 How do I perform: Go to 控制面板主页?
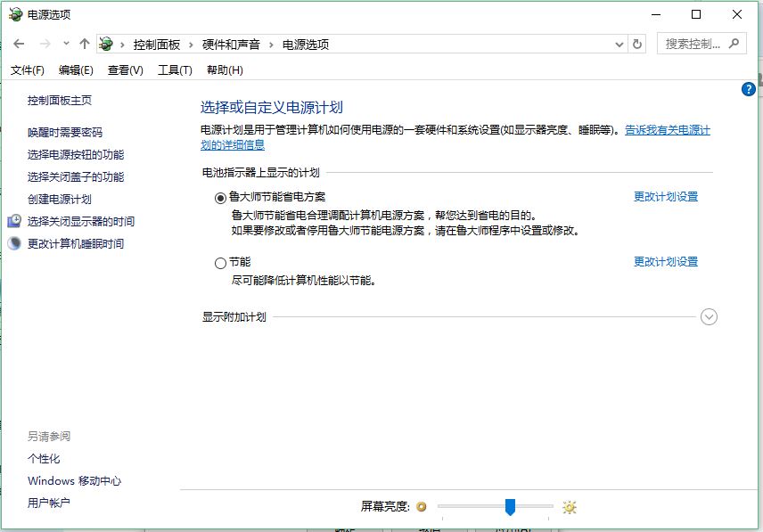point(60,100)
